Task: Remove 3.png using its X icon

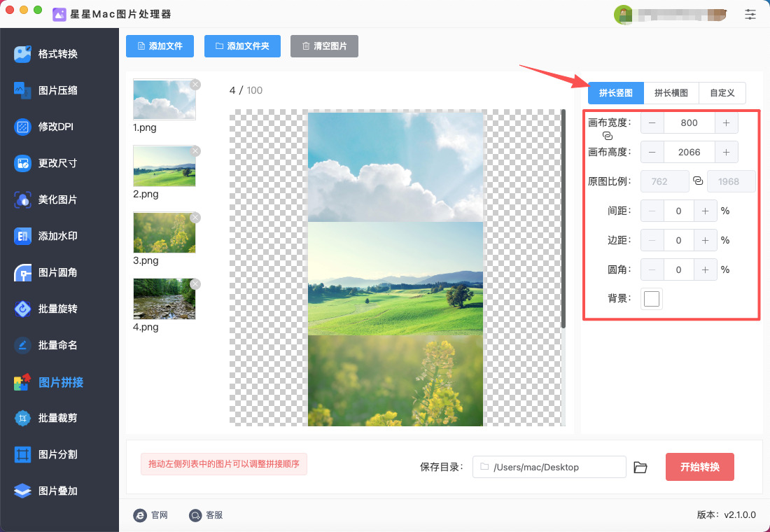Action: point(195,217)
